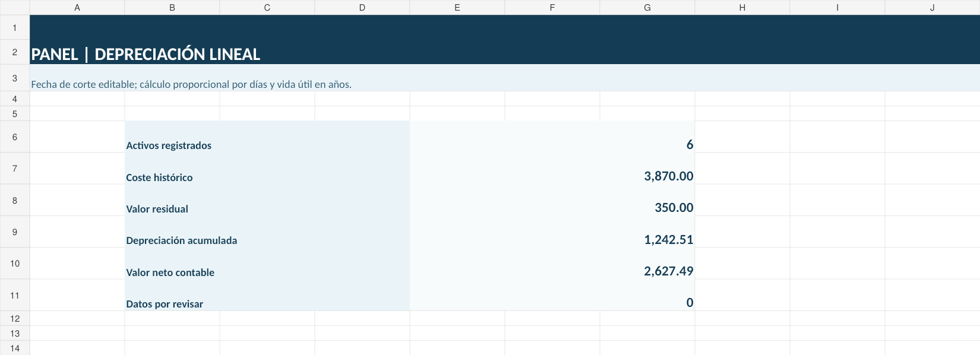Select row 3 header
980x355 pixels.
[x=15, y=78]
